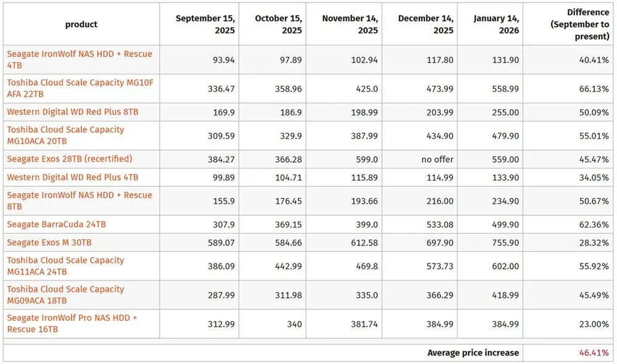This screenshot has width=617, height=364.
Task: Select the December 14, 2025 column header
Action: pyautogui.click(x=425, y=24)
